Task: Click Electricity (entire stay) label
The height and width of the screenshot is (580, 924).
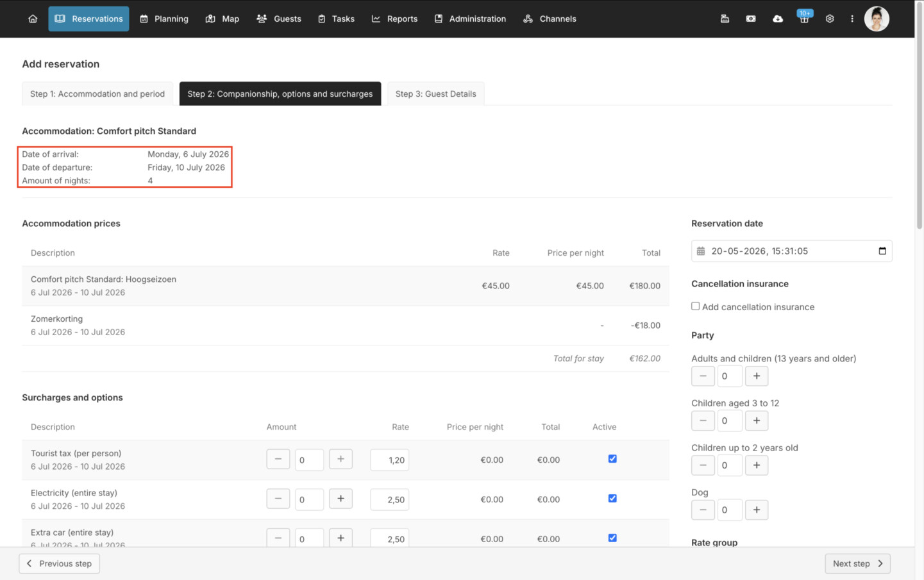Action: [x=74, y=493]
